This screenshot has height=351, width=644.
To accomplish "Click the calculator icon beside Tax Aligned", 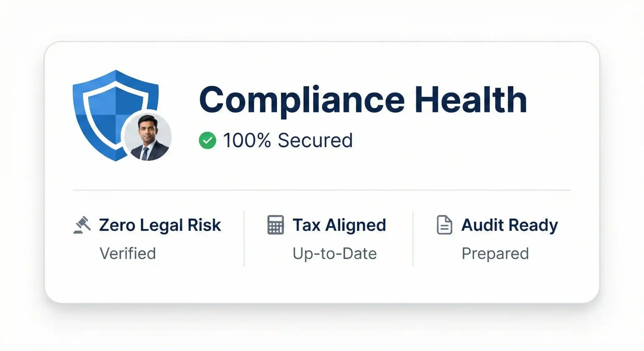I will coord(275,225).
